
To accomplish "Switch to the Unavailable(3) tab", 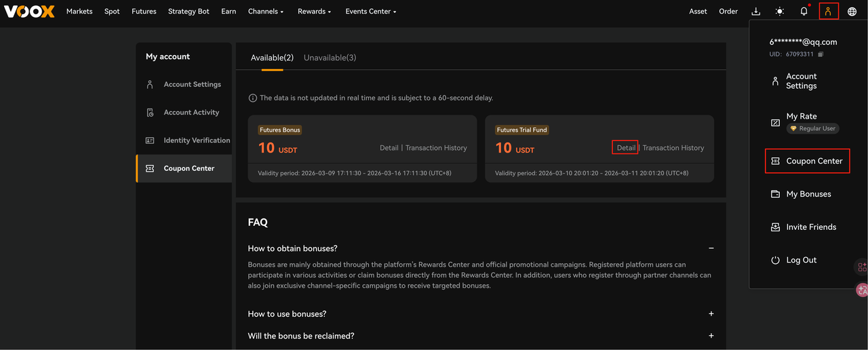I will pos(330,58).
